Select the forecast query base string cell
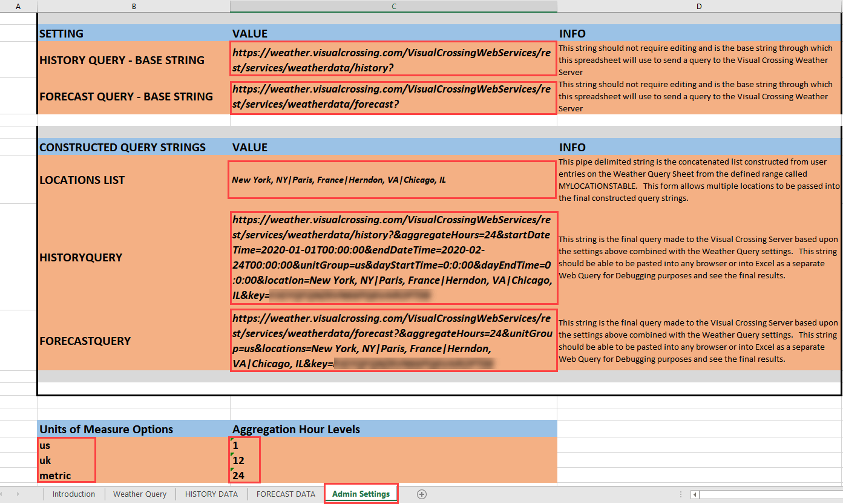The width and height of the screenshot is (843, 504). pos(393,97)
